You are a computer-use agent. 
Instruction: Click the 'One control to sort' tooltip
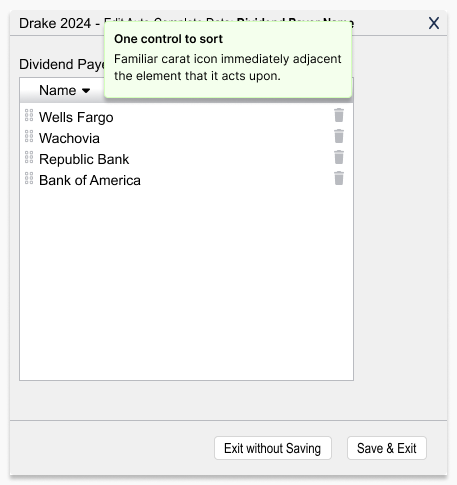point(228,60)
